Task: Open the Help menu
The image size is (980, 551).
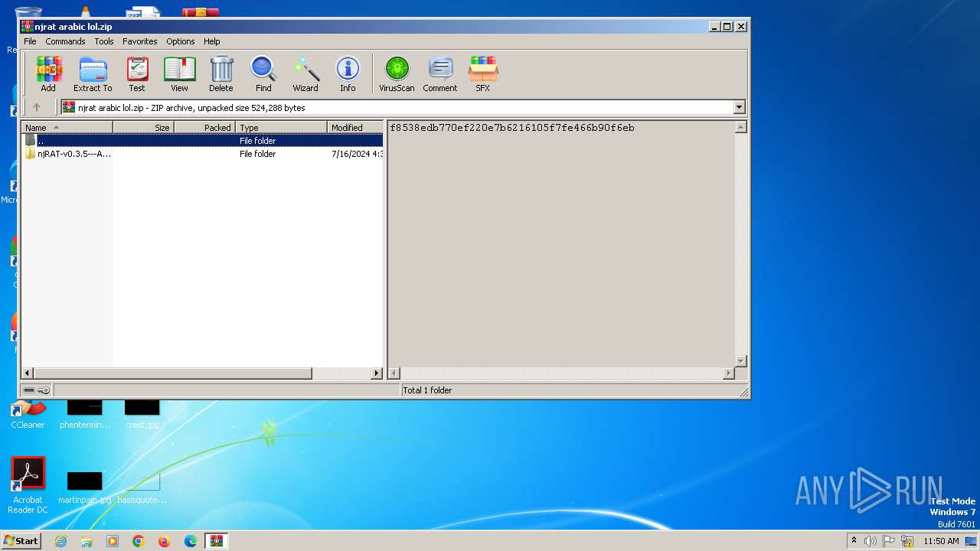Action: click(212, 41)
